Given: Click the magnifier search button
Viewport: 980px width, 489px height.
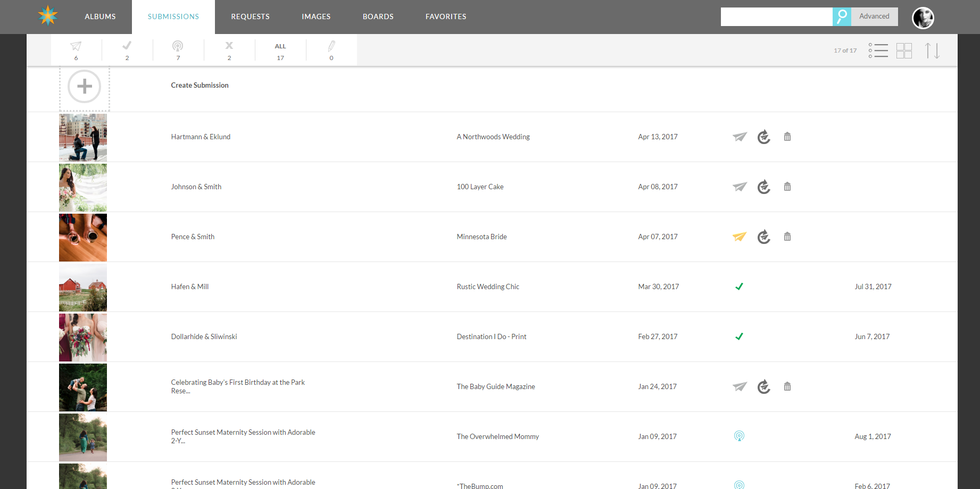Looking at the screenshot, I should (842, 16).
